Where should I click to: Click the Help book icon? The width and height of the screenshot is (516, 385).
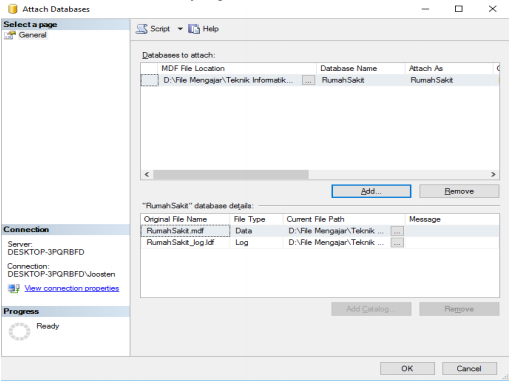[194, 29]
